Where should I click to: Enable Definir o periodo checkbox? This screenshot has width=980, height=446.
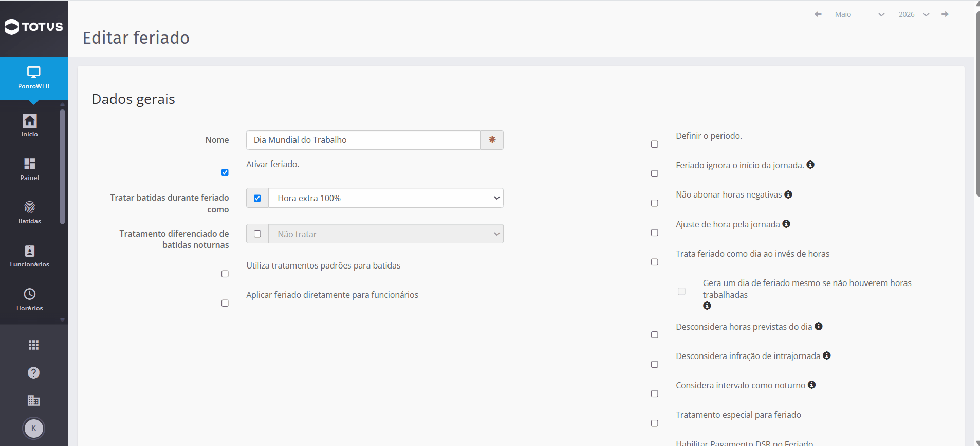click(655, 144)
